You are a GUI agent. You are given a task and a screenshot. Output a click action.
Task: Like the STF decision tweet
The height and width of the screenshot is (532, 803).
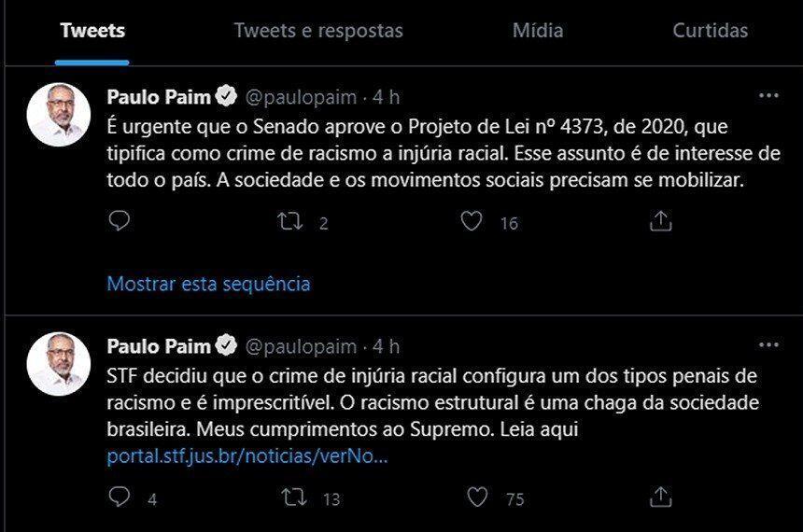pyautogui.click(x=478, y=497)
